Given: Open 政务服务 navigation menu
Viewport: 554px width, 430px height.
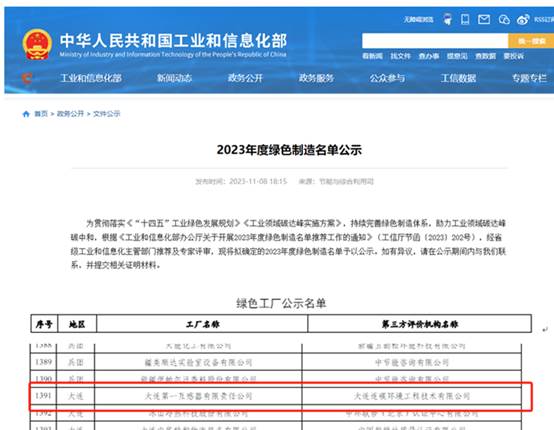Looking at the screenshot, I should pyautogui.click(x=316, y=78).
